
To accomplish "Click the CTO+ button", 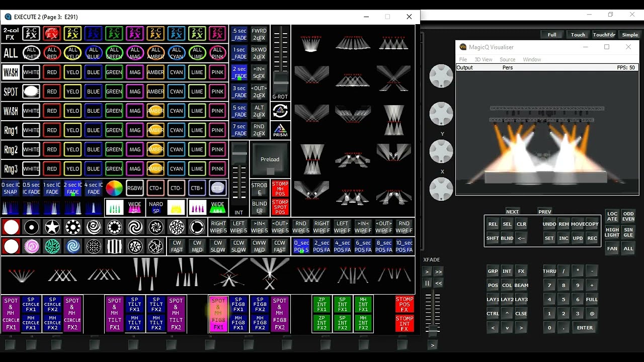I will tap(155, 188).
